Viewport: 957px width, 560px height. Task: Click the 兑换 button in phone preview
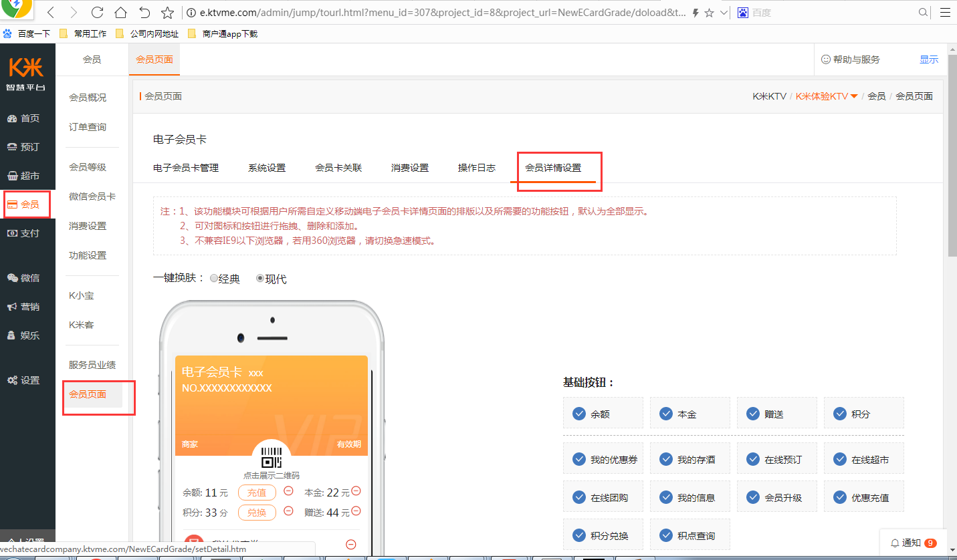tap(257, 513)
